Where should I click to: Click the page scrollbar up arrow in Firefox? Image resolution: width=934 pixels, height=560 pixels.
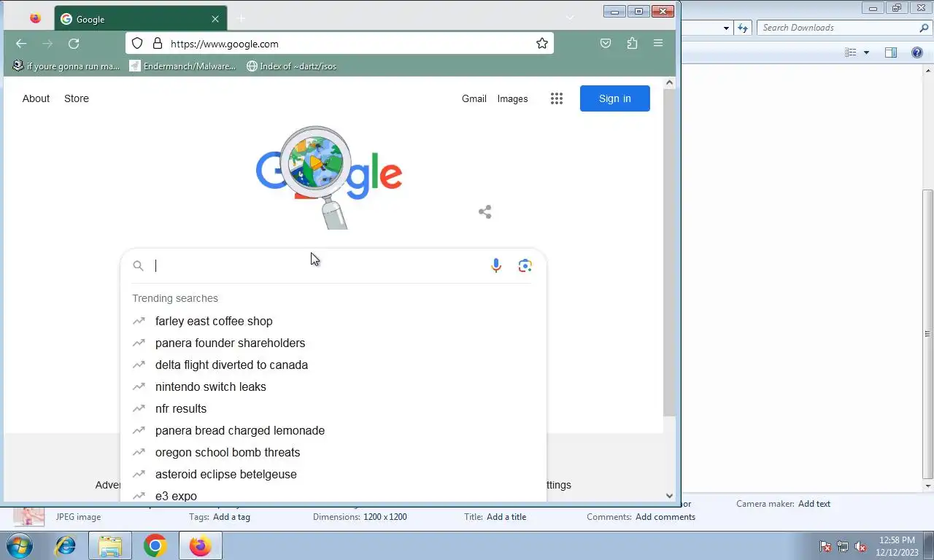coord(669,83)
